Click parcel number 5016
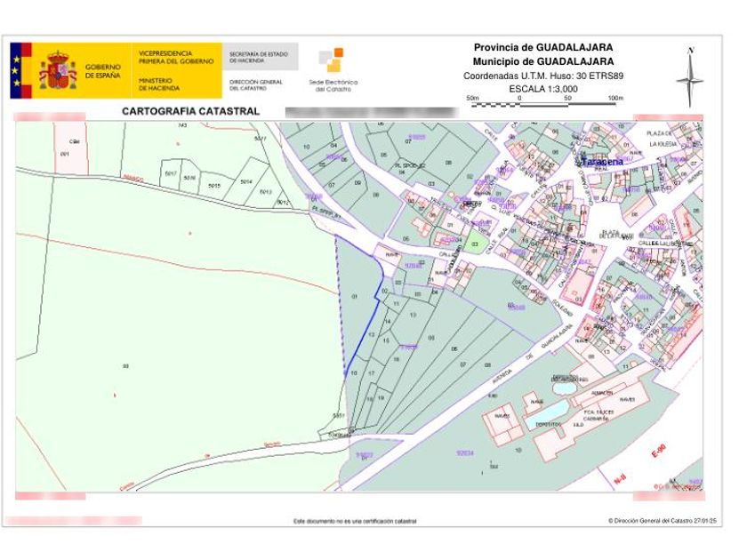This screenshot has height=560, width=747. (x=189, y=178)
